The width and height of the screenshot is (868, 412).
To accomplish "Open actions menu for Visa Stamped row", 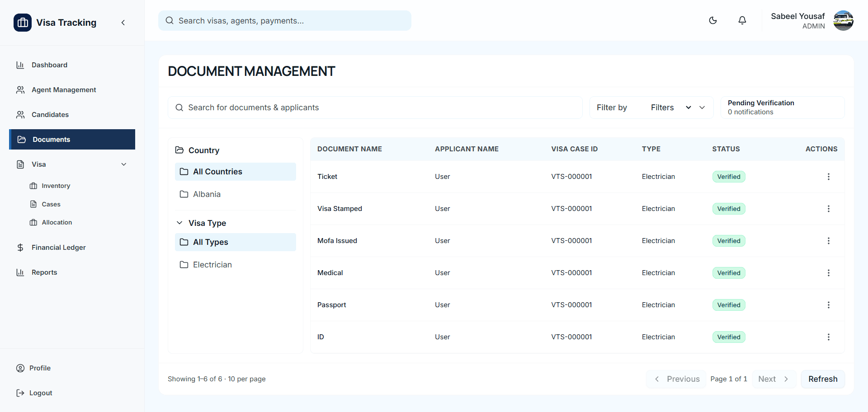I will pos(829,209).
